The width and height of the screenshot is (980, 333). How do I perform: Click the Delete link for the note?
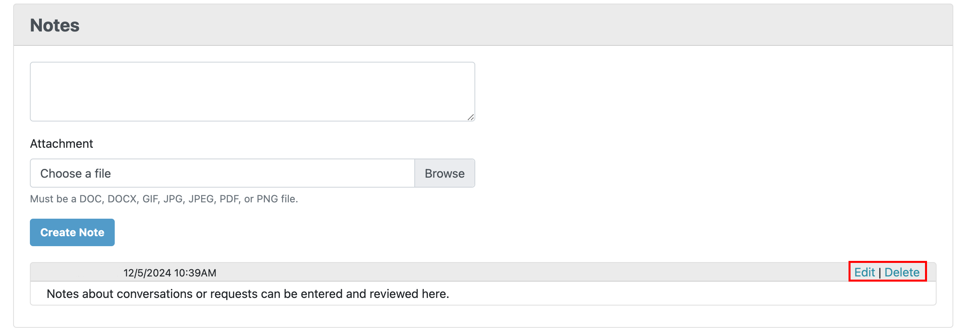[x=902, y=272]
